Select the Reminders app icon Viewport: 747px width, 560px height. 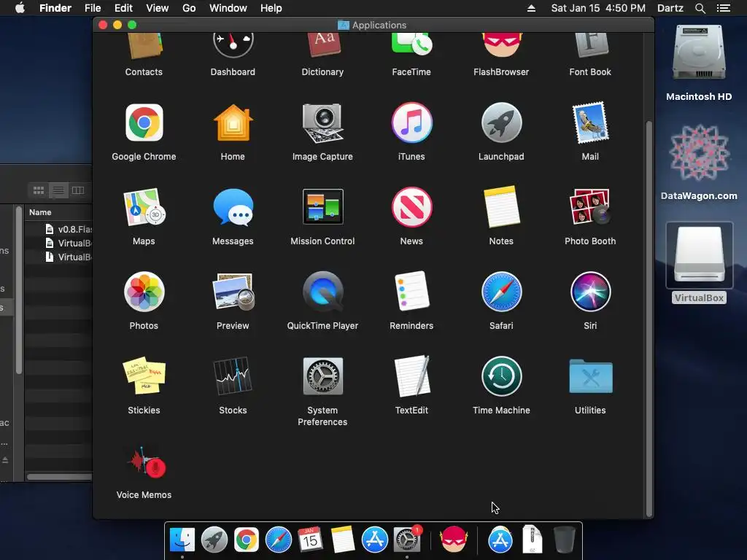point(411,292)
